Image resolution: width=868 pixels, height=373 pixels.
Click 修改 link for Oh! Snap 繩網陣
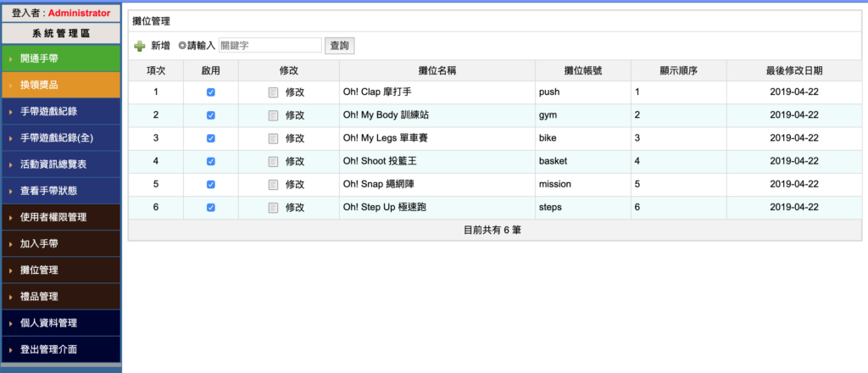coord(294,184)
